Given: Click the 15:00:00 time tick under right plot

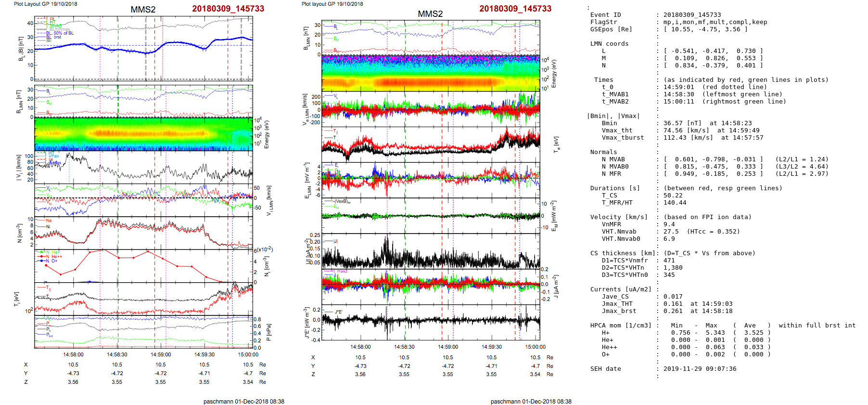Looking at the screenshot, I should 535,347.
